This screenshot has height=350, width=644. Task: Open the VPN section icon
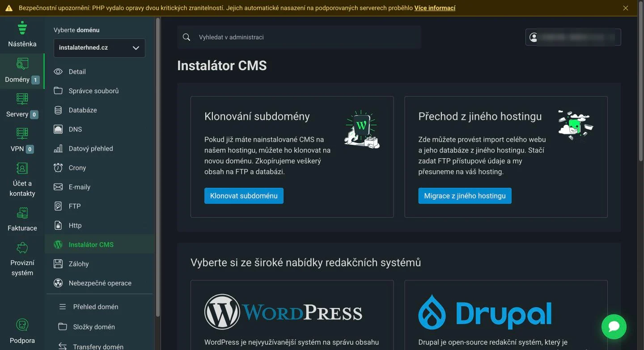(x=22, y=134)
